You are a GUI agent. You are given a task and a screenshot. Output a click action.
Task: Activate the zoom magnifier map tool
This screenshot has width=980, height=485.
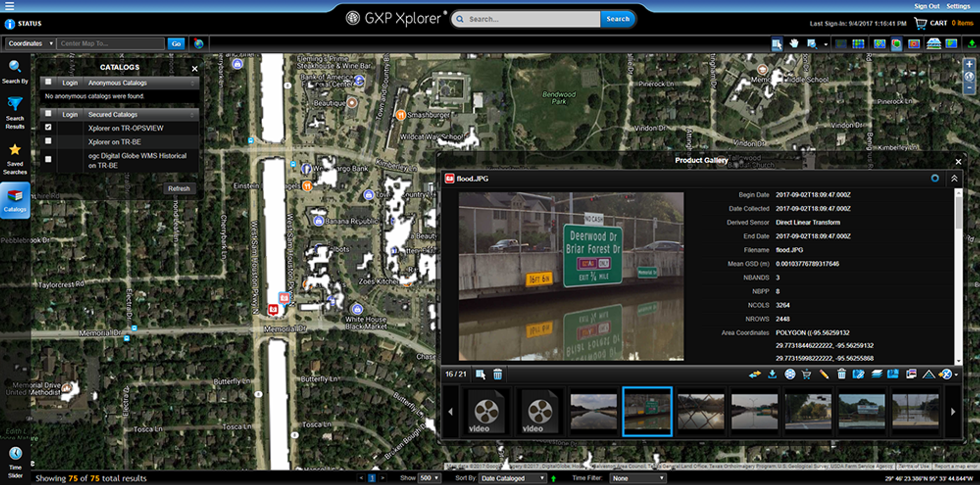coord(812,44)
